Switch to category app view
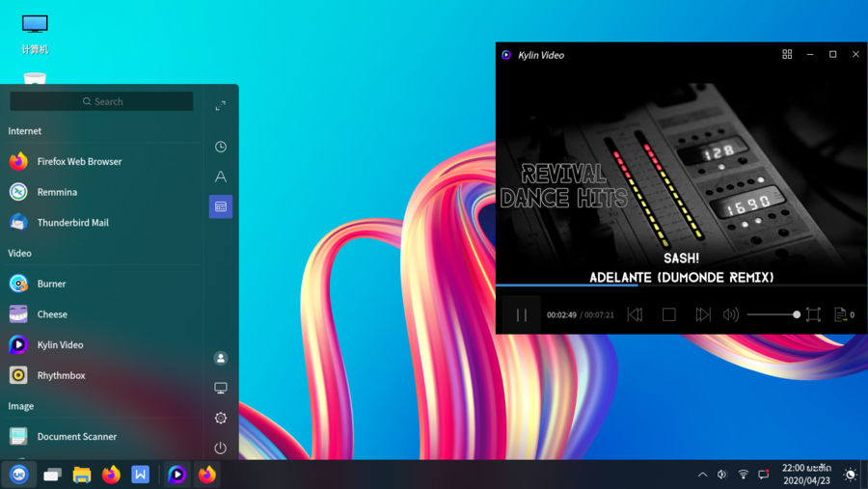 pos(220,206)
